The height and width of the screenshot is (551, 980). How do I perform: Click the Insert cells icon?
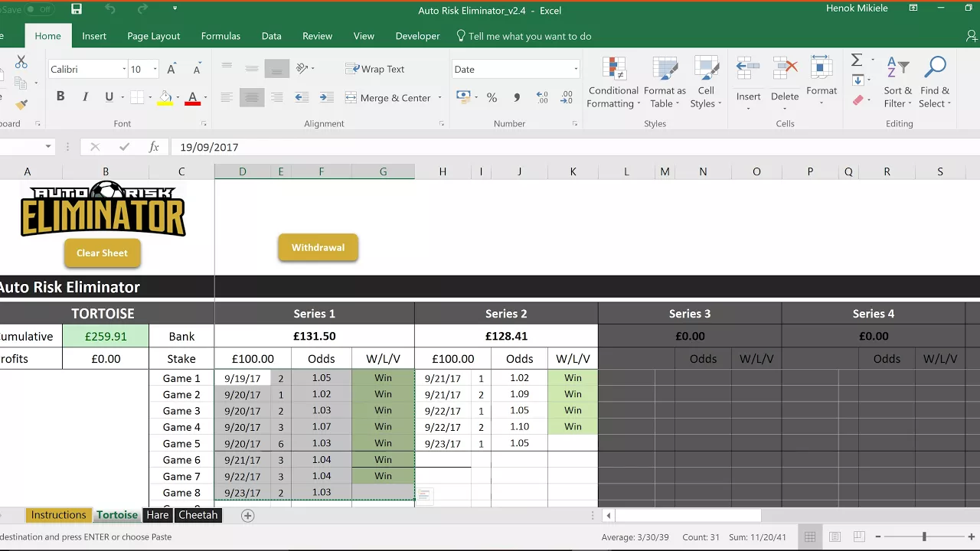pyautogui.click(x=748, y=69)
